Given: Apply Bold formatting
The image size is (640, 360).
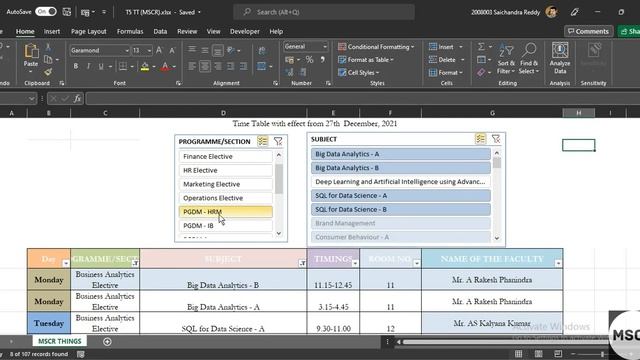Looking at the screenshot, I should (x=76, y=66).
